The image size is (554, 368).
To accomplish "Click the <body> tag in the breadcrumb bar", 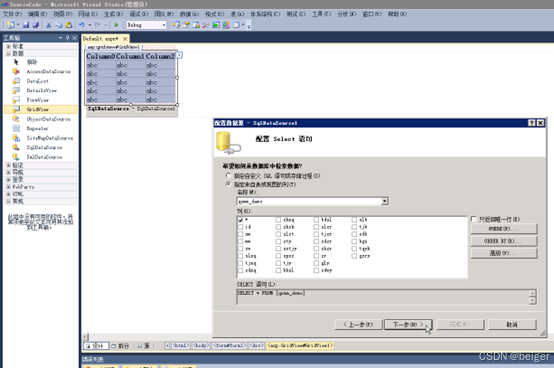I will 201,345.
